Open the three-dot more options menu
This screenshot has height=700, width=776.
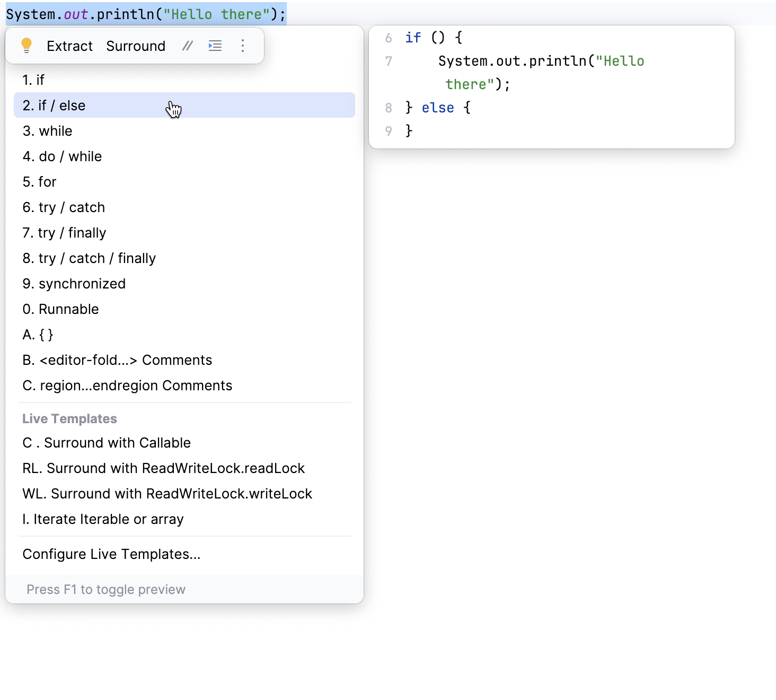243,46
